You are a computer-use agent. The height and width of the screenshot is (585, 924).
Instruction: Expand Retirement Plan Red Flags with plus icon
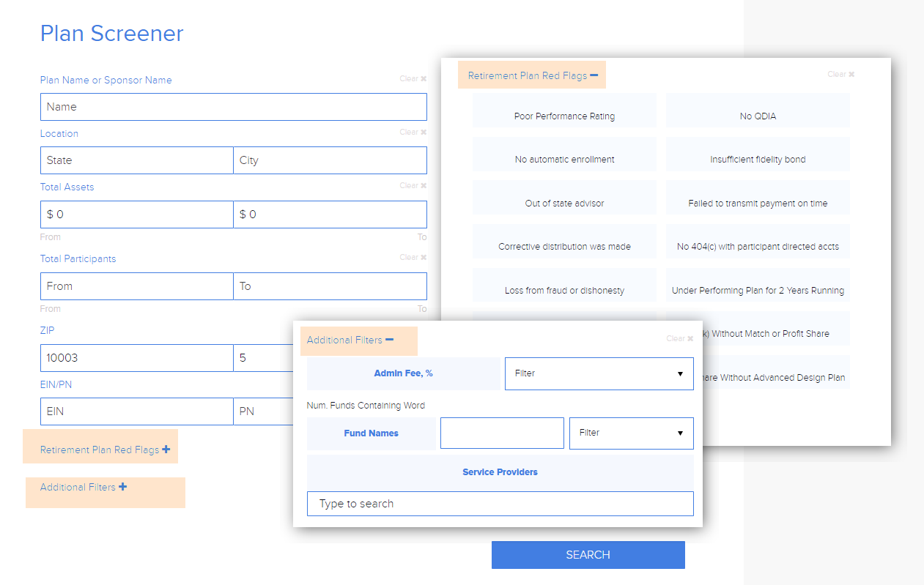[166, 450]
